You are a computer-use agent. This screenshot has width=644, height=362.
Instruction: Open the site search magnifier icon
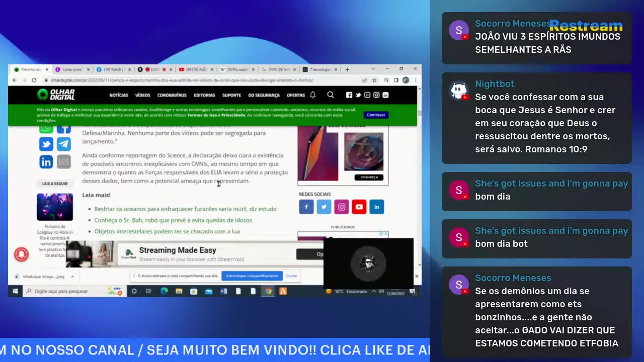tap(331, 95)
